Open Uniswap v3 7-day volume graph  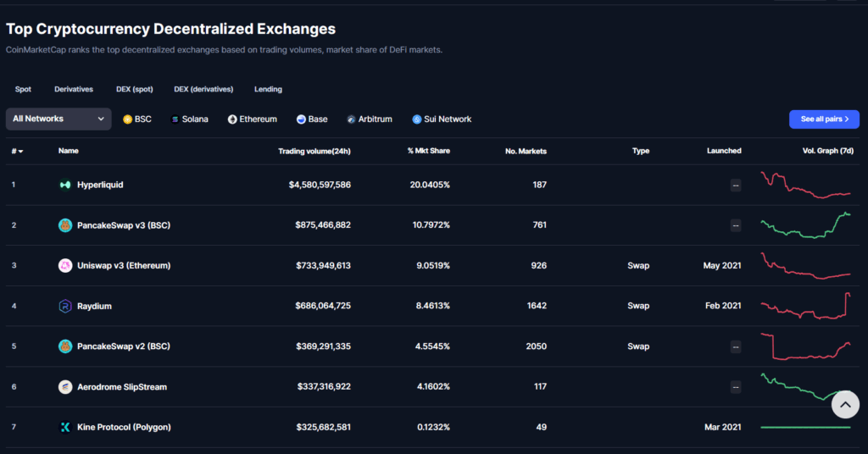click(805, 266)
